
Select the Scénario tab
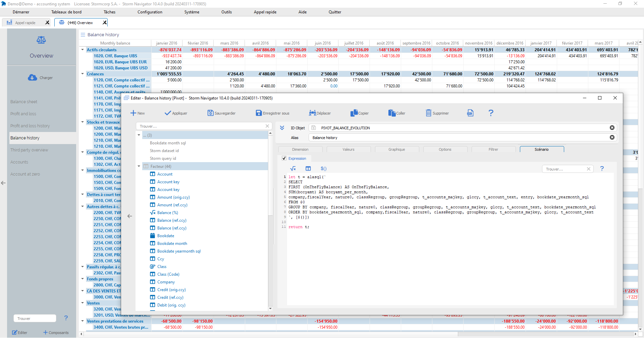pyautogui.click(x=542, y=149)
